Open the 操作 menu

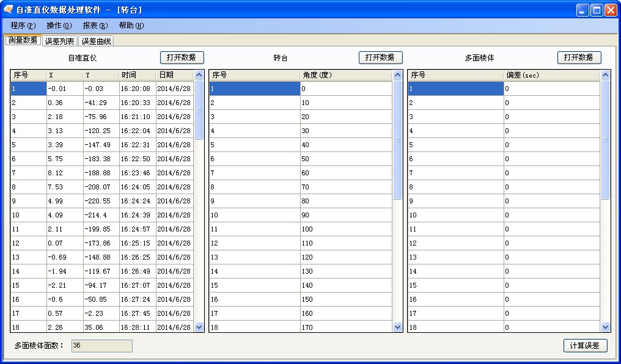(59, 26)
